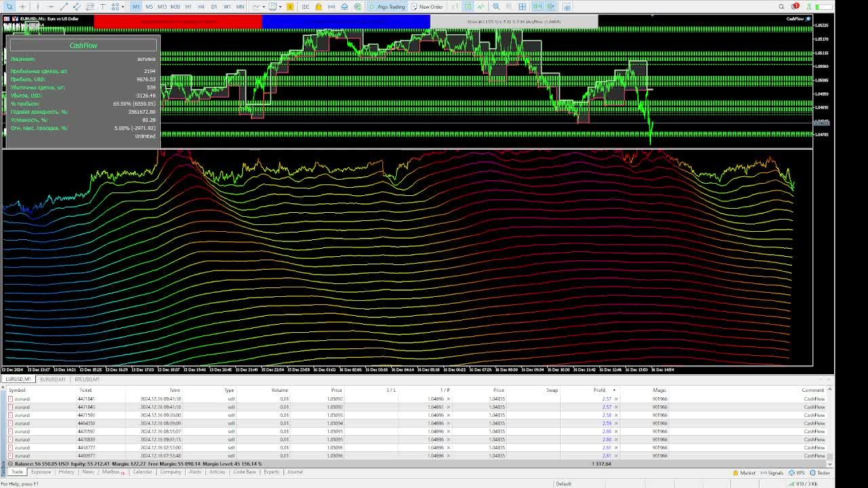
Task: Sort trades by Ticket column header
Action: pyautogui.click(x=85, y=390)
